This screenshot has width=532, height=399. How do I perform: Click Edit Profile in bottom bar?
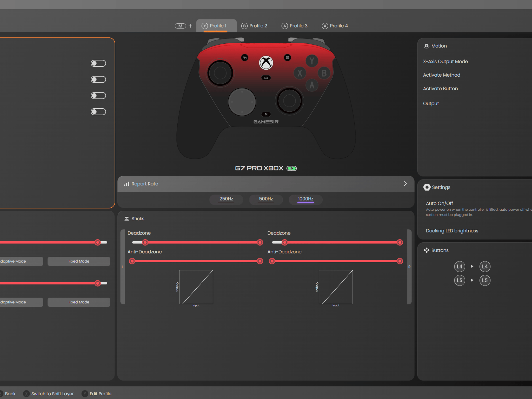tap(97, 394)
